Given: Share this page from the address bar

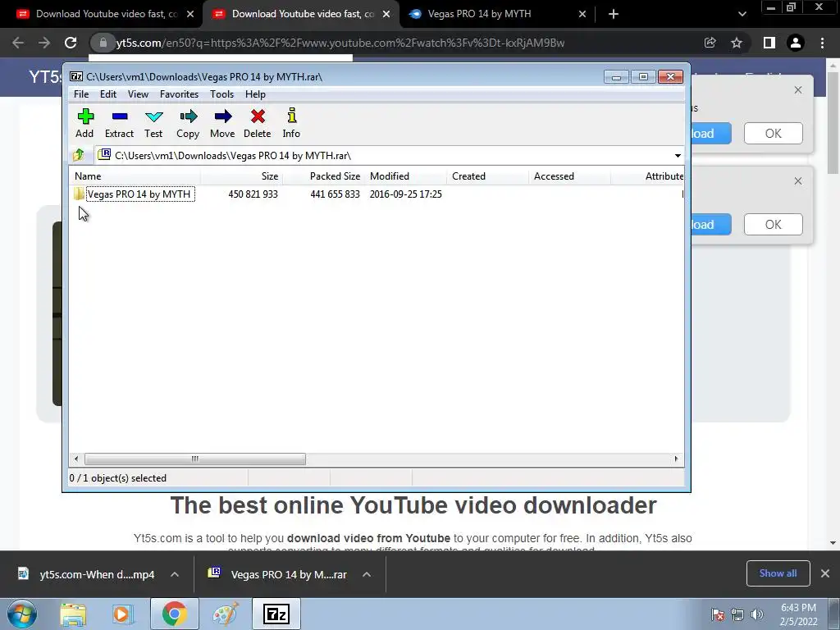Looking at the screenshot, I should [710, 43].
